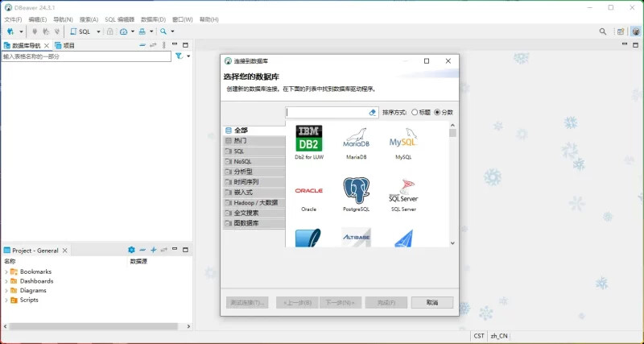Click the new database connection plug icon
The height and width of the screenshot is (344, 644).
10,31
